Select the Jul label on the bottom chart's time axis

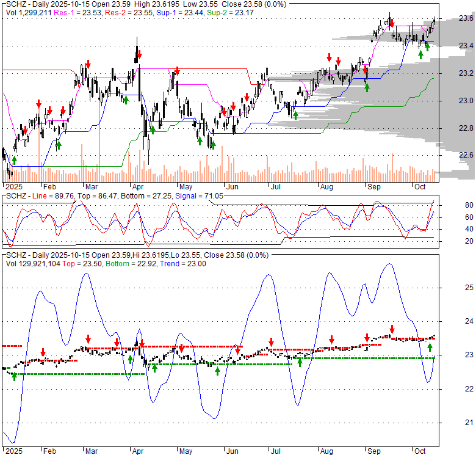pyautogui.click(x=275, y=451)
